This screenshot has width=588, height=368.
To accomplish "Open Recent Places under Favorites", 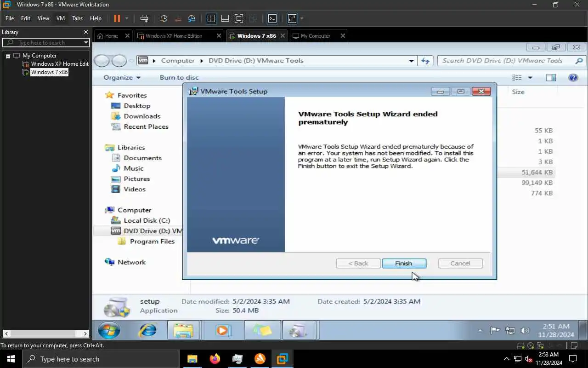I will (x=146, y=127).
